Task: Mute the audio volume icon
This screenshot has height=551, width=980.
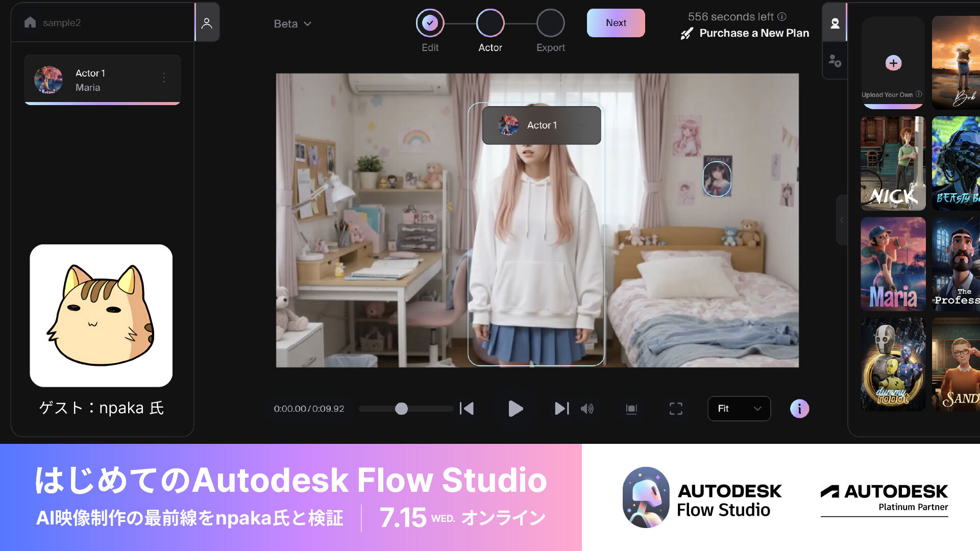Action: pos(587,409)
